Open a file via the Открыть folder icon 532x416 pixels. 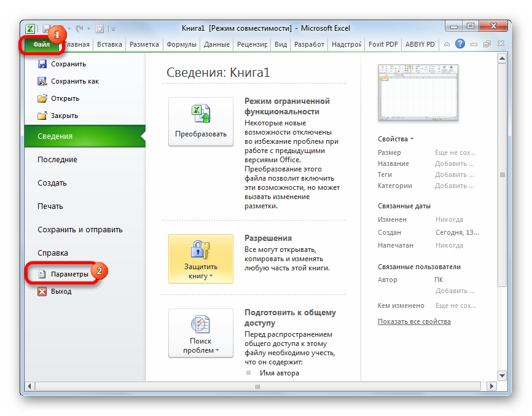coord(42,98)
